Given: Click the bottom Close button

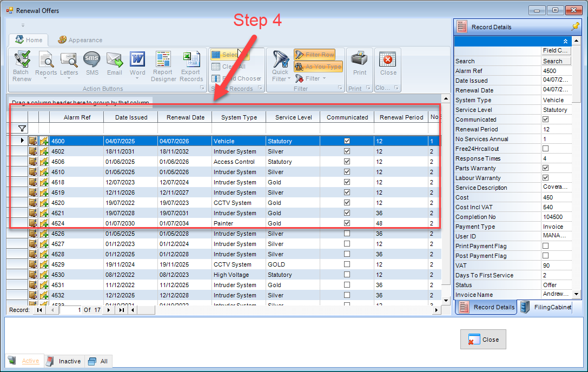Looking at the screenshot, I should tap(483, 340).
